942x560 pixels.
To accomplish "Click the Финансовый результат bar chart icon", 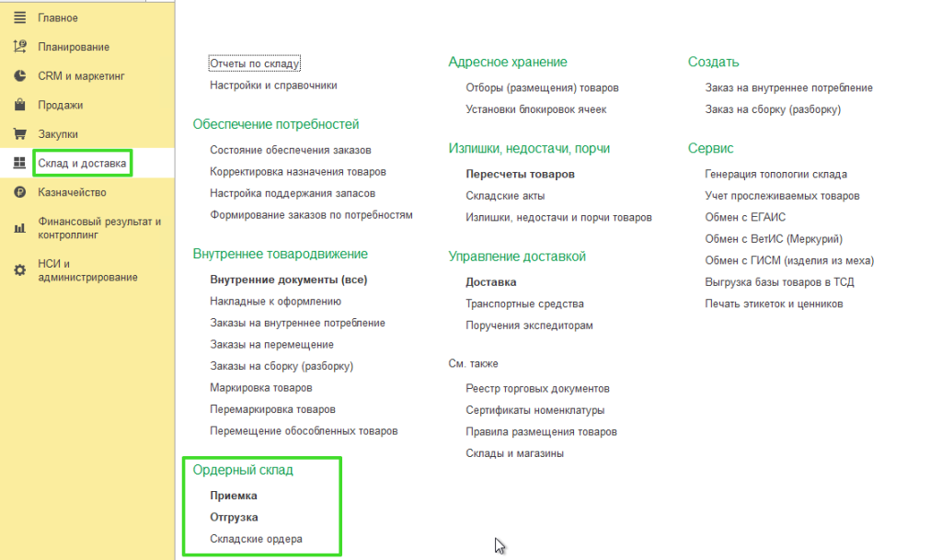I will (x=20, y=228).
